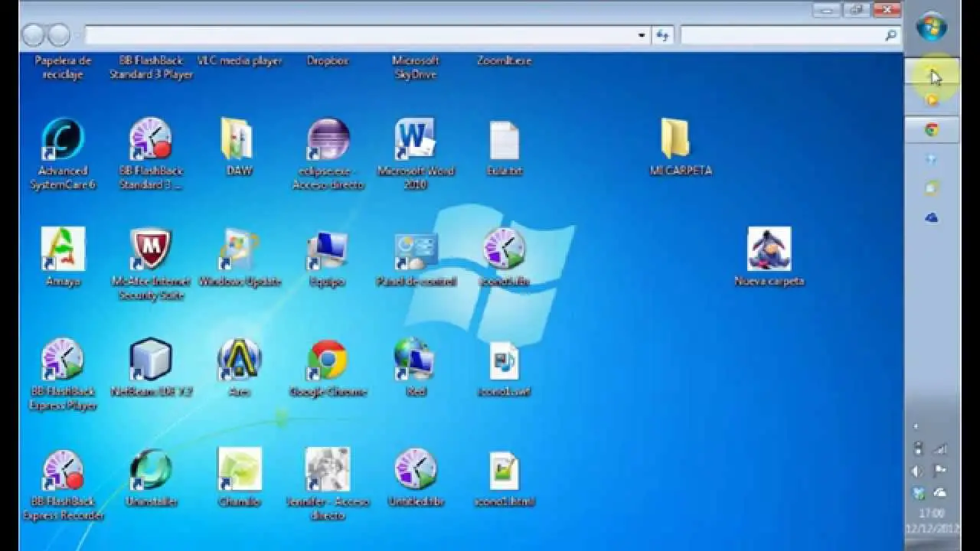Image resolution: width=980 pixels, height=551 pixels.
Task: Open the Advanced SystemCare 6 shortcut
Action: pyautogui.click(x=63, y=141)
